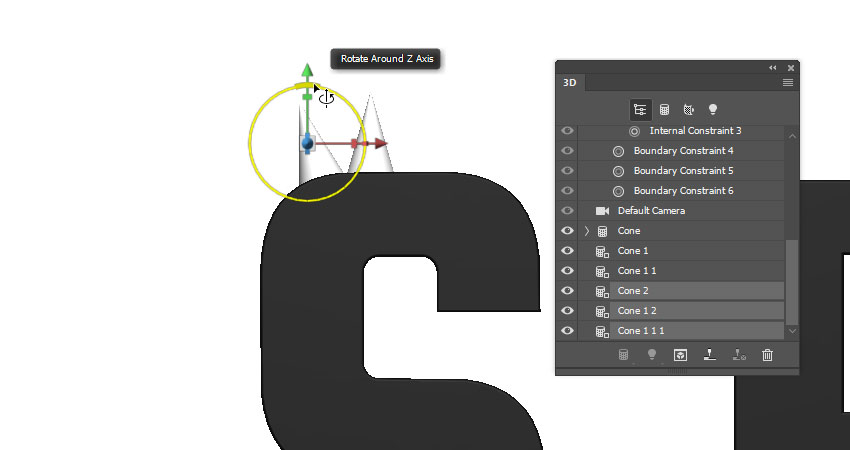This screenshot has width=850, height=450.
Task: Filter the 3D panel by Meshes
Action: [664, 110]
